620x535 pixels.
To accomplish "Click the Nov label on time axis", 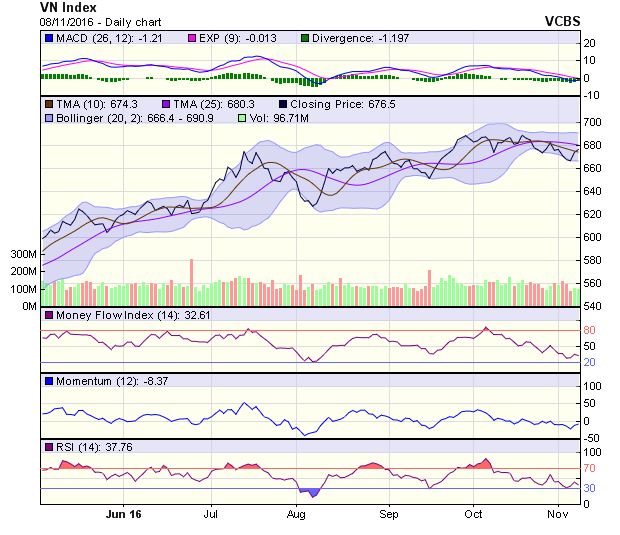I will tap(557, 514).
